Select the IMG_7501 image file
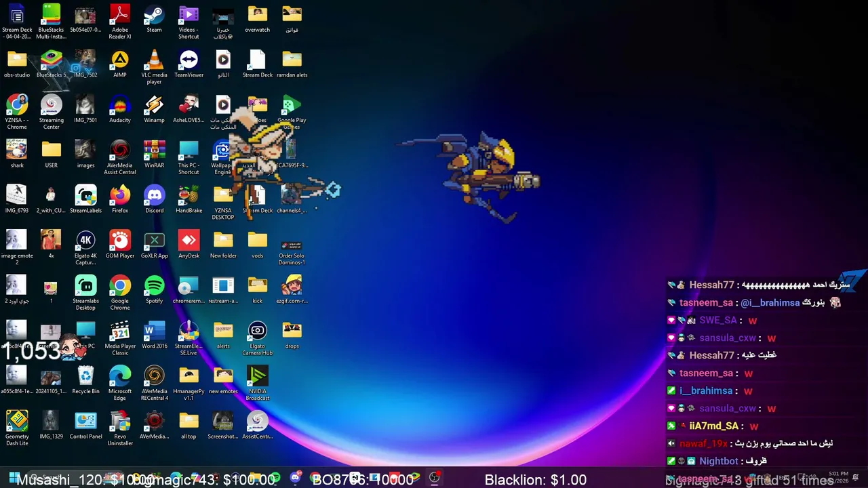Viewport: 868px width, 488px height. 85,109
